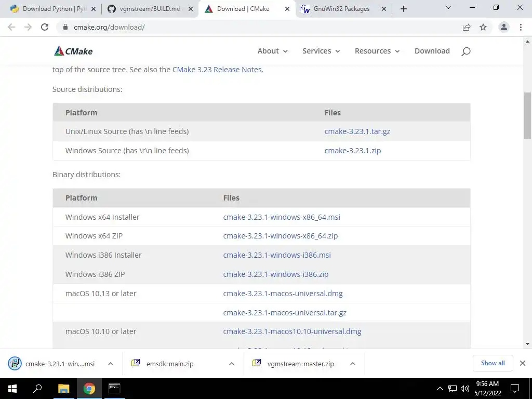This screenshot has height=399, width=532.
Task: Close the vgmstream/BUILD.md tab
Action: (191, 9)
